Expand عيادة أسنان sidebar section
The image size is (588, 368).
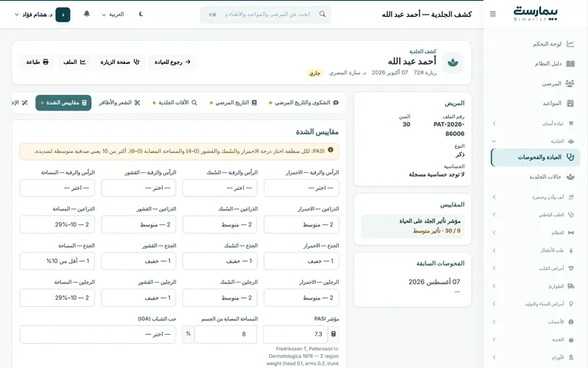click(536, 123)
